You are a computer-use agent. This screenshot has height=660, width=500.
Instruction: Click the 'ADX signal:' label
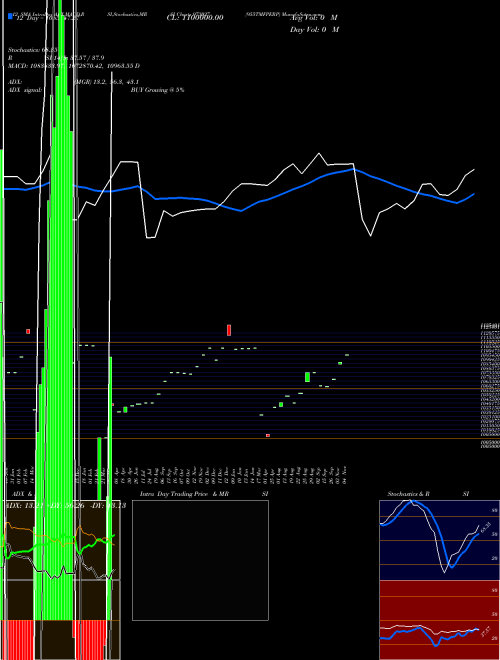25,90
